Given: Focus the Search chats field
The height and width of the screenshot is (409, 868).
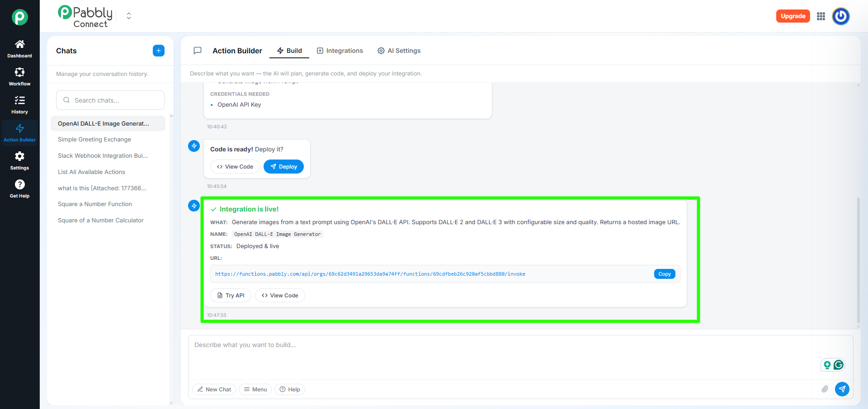Looking at the screenshot, I should tap(110, 100).
